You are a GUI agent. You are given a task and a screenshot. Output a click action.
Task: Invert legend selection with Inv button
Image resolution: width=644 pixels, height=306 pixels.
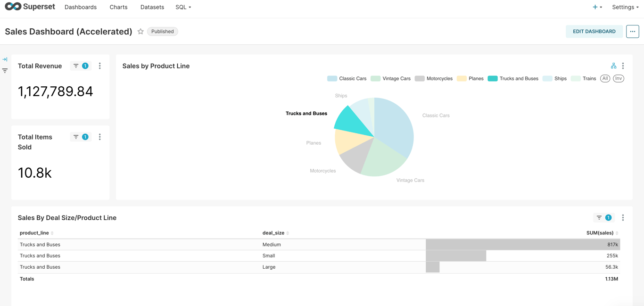(619, 79)
